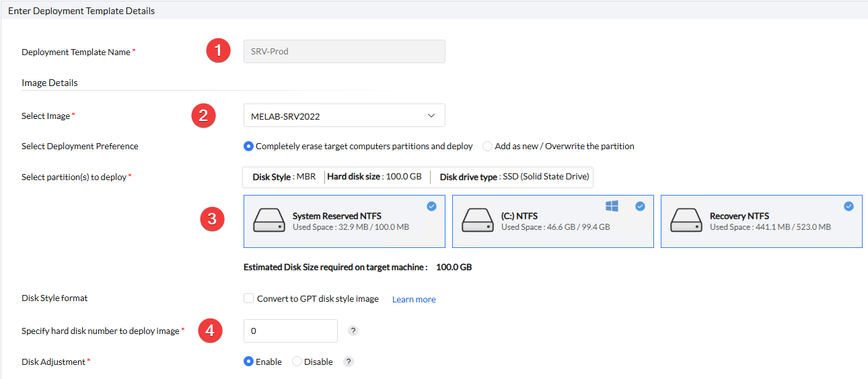Click the (C:) NTFS drive icon
Image resolution: width=868 pixels, height=379 pixels.
click(478, 221)
